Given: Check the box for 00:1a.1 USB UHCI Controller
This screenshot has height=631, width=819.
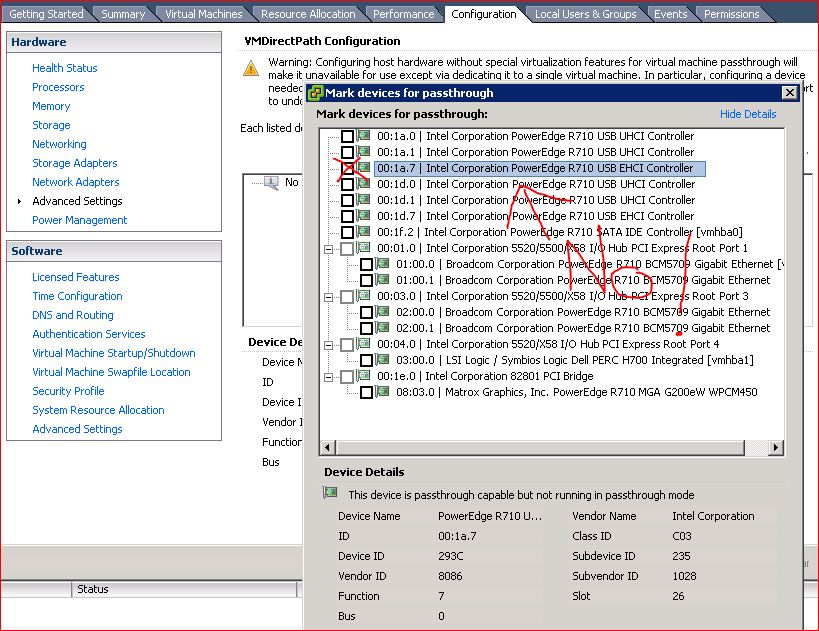Looking at the screenshot, I should [x=347, y=152].
